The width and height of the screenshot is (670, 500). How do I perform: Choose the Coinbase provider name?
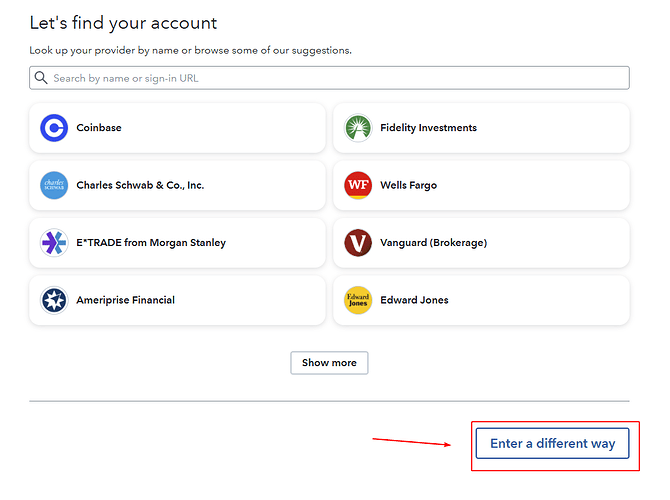pyautogui.click(x=99, y=128)
